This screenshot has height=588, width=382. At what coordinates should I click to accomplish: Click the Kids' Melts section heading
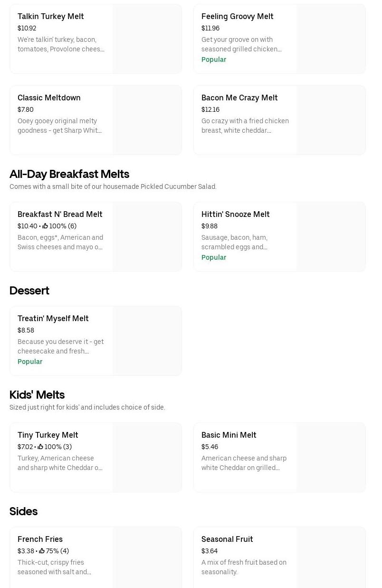pyautogui.click(x=37, y=395)
